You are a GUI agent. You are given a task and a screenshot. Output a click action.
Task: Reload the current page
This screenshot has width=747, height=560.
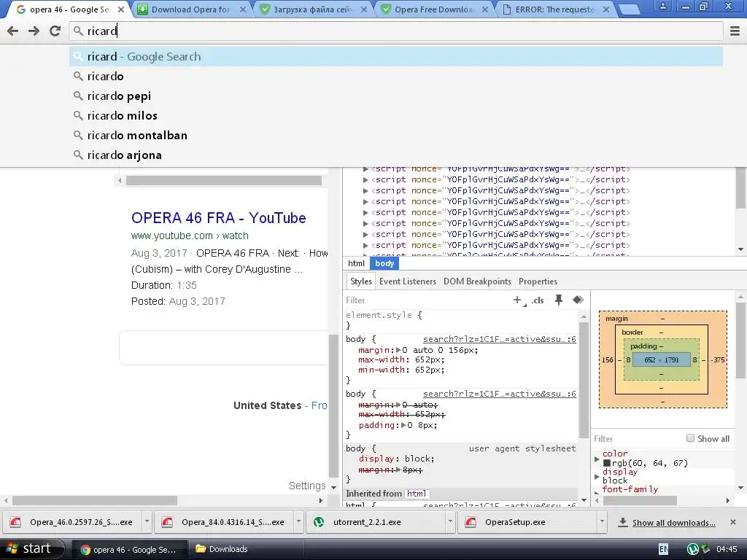(55, 31)
